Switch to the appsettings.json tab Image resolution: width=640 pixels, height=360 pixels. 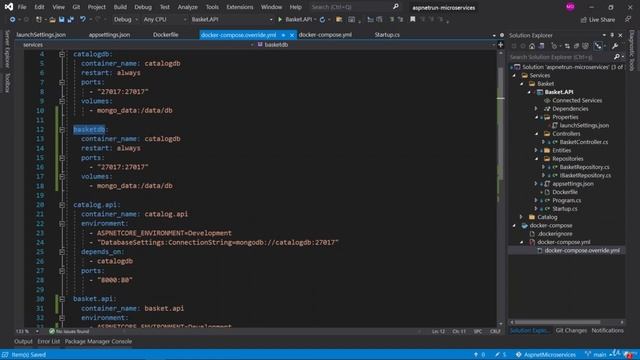pyautogui.click(x=109, y=35)
